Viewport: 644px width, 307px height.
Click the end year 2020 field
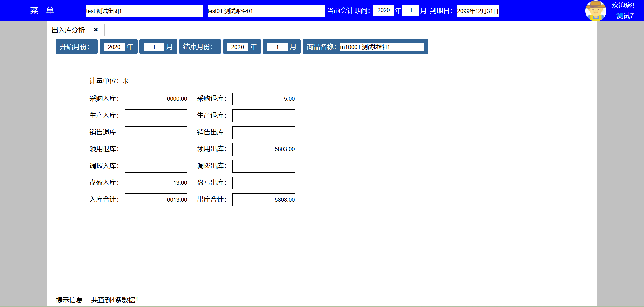(237, 47)
